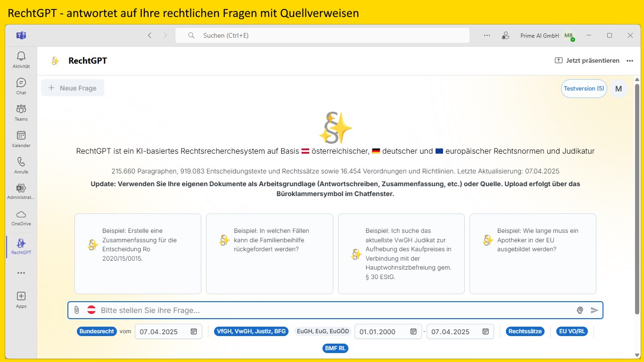This screenshot has height=362, width=644.
Task: Choose the VwGH Hauptwohnsitzbefreiung example
Action: (x=402, y=254)
